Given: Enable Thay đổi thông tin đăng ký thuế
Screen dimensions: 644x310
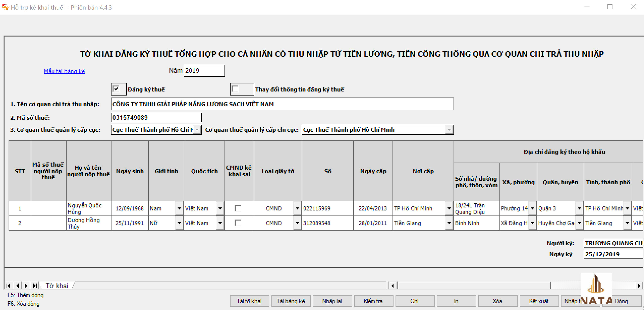Looking at the screenshot, I should pyautogui.click(x=235, y=89).
